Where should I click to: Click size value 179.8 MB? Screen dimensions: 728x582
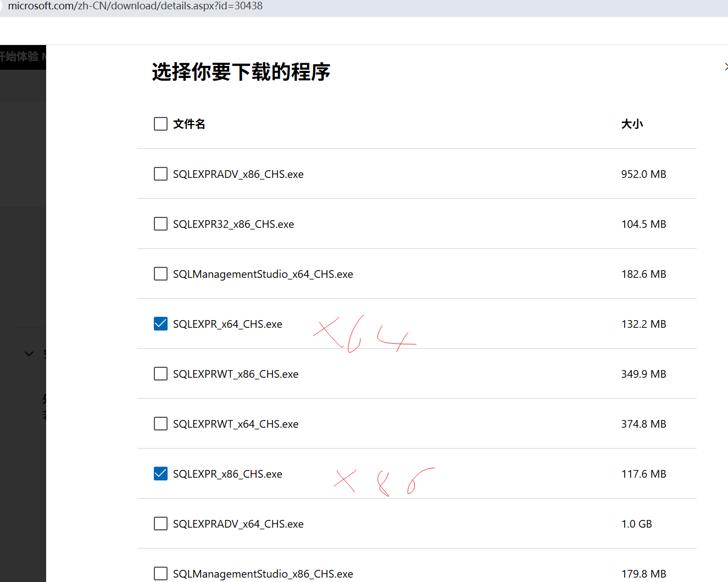click(643, 574)
